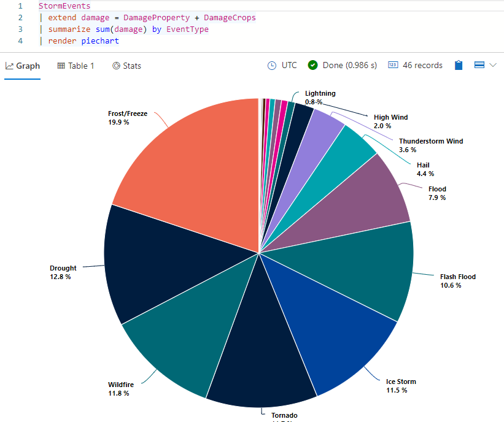Click the Stats tab icon
Screen dimensions: 504x422
coord(116,66)
